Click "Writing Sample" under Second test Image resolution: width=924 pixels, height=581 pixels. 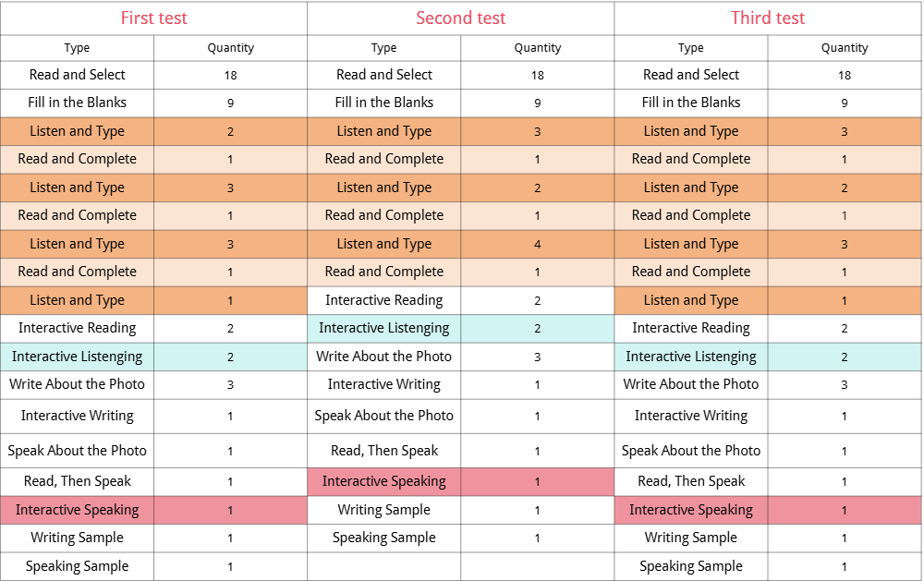[384, 510]
